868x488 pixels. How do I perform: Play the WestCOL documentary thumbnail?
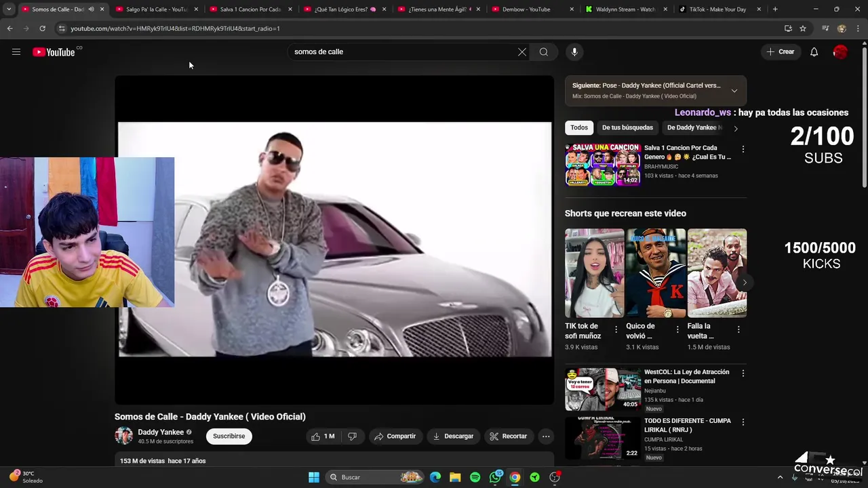[603, 389]
